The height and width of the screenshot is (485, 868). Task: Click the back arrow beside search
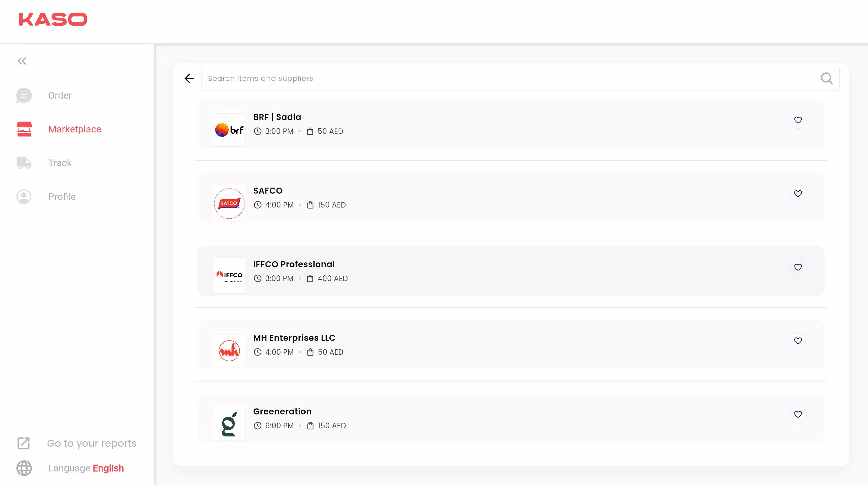pyautogui.click(x=189, y=78)
